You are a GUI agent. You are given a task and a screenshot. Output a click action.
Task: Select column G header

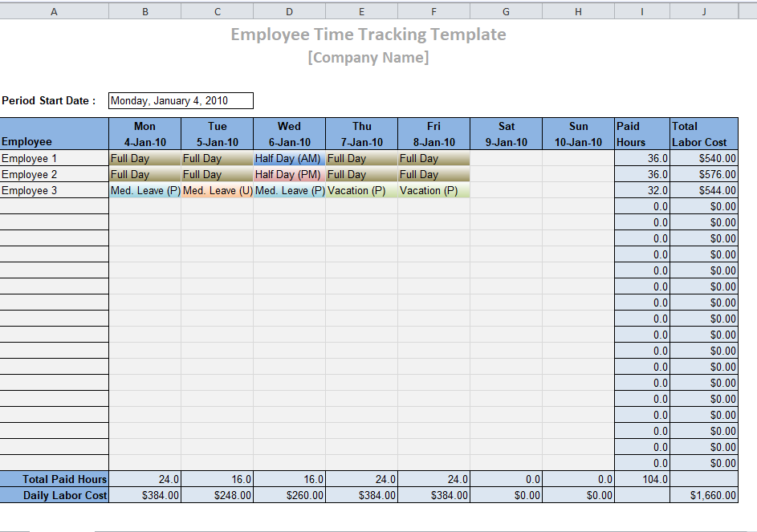[506, 11]
